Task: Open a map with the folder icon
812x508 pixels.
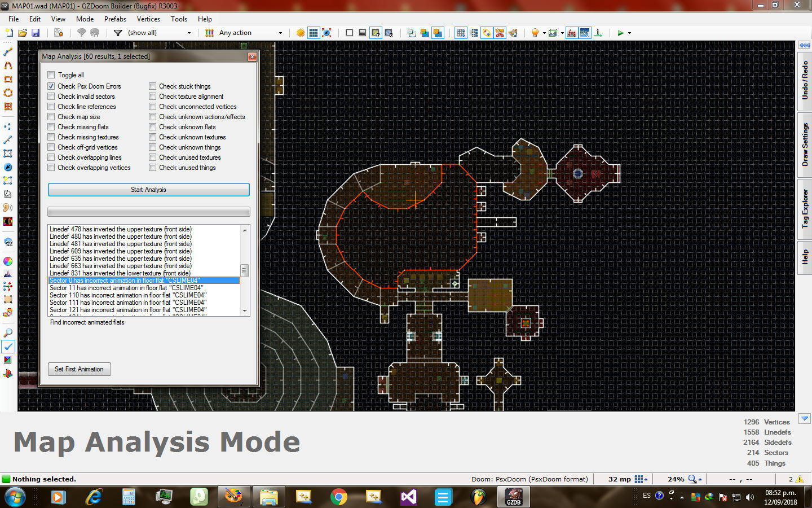Action: point(23,33)
